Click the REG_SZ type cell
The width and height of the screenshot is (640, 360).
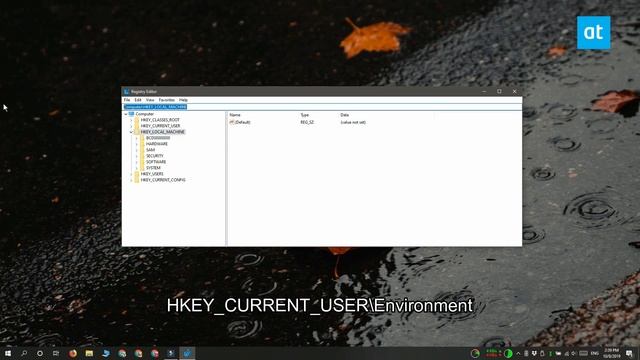tap(307, 122)
